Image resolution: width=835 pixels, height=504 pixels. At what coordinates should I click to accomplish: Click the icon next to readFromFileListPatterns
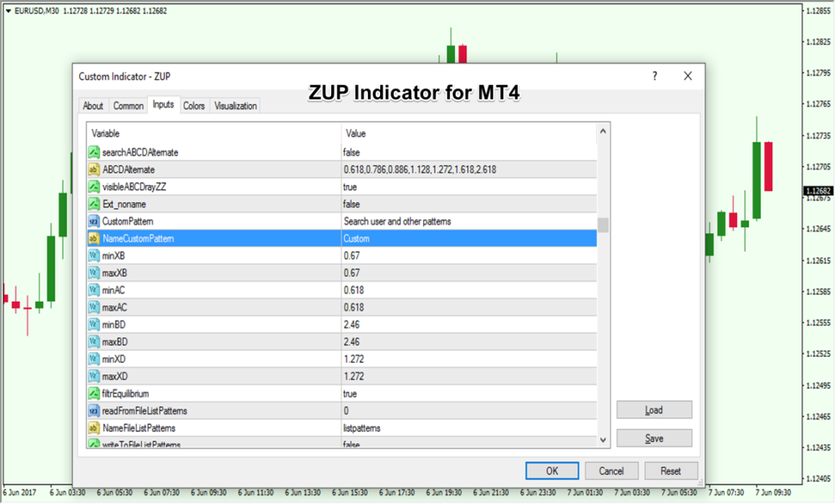pos(94,410)
